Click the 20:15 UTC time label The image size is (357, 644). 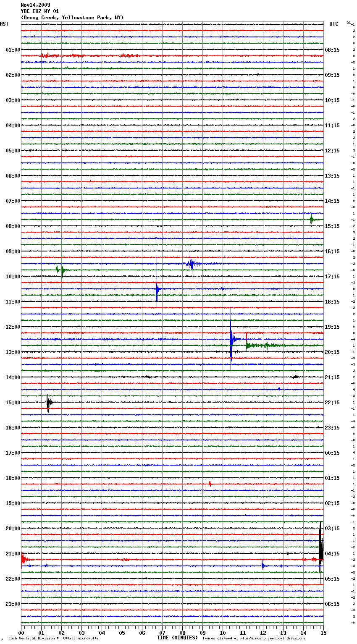pos(332,352)
